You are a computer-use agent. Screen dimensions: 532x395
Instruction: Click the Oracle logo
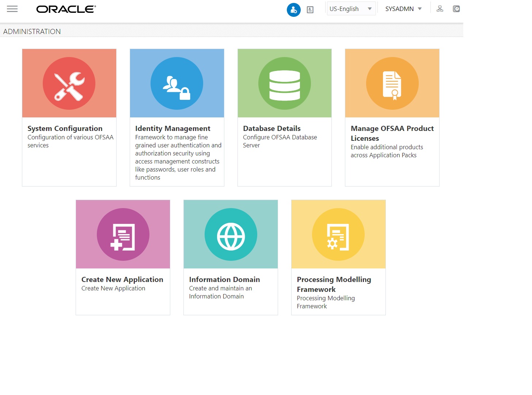(x=66, y=9)
